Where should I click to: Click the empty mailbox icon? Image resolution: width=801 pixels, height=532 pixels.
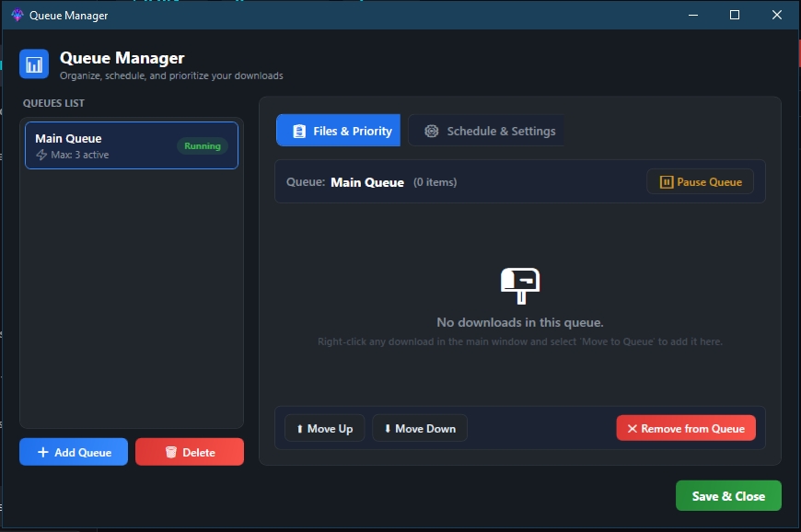tap(520, 286)
